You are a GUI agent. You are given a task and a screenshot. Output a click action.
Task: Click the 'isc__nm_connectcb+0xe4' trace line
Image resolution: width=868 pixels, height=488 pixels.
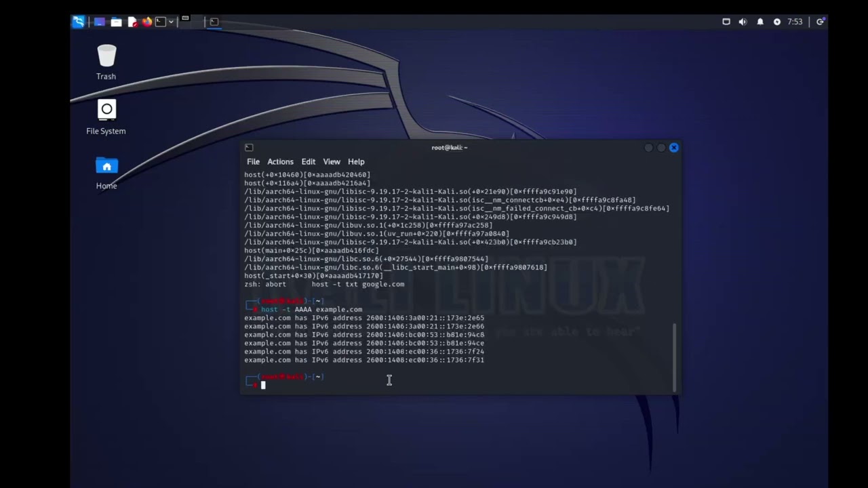click(440, 200)
